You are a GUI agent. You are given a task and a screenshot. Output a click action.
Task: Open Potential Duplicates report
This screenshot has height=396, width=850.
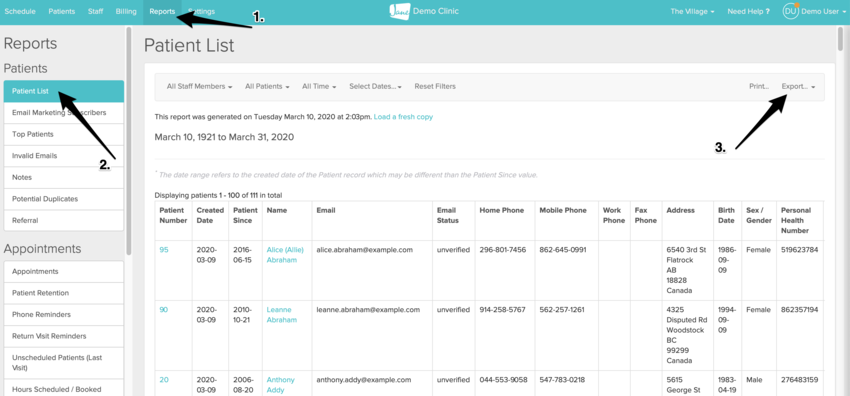tap(63, 199)
